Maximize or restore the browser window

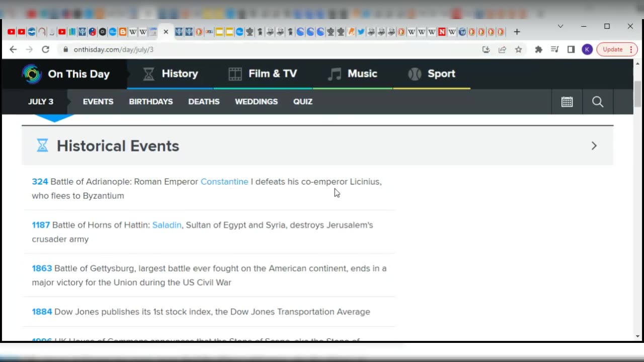607,26
